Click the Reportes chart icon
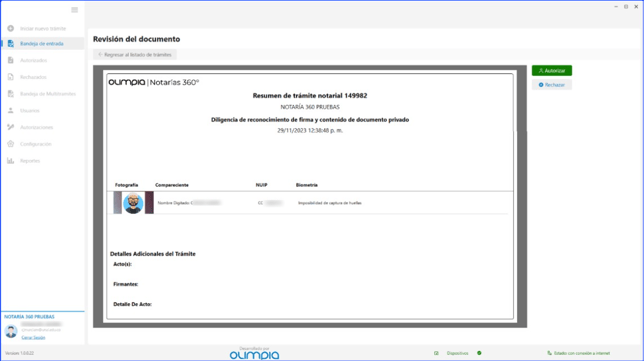The image size is (644, 361). (11, 161)
